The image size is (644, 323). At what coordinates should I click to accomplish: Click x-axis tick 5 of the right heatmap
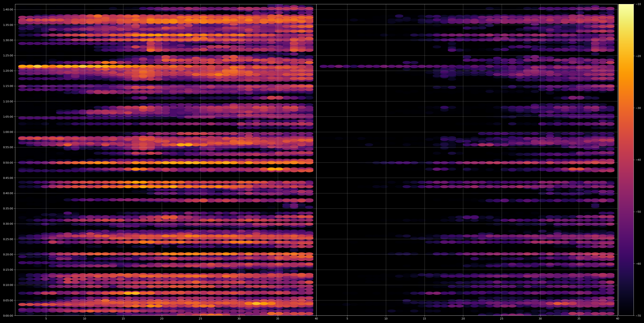pyautogui.click(x=347, y=319)
